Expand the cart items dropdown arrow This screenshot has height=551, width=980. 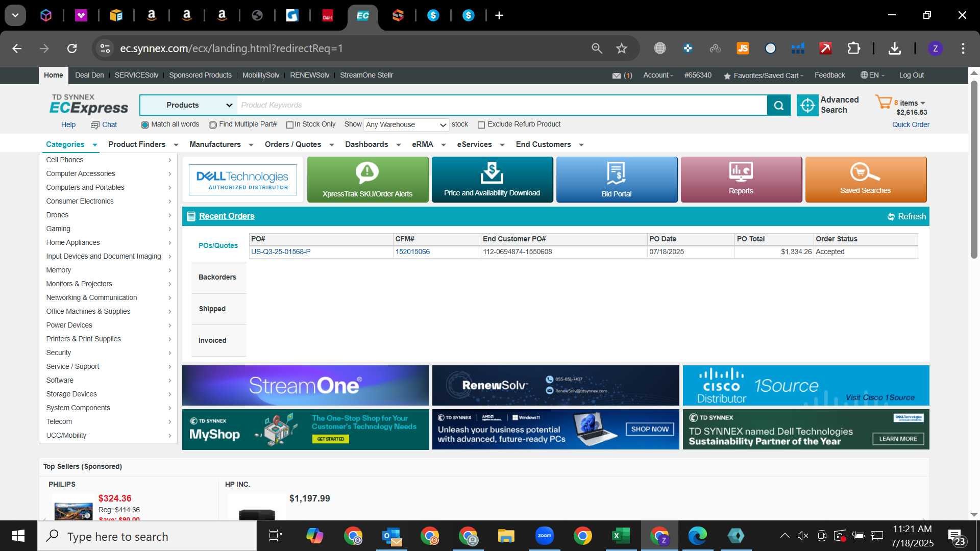tap(922, 103)
